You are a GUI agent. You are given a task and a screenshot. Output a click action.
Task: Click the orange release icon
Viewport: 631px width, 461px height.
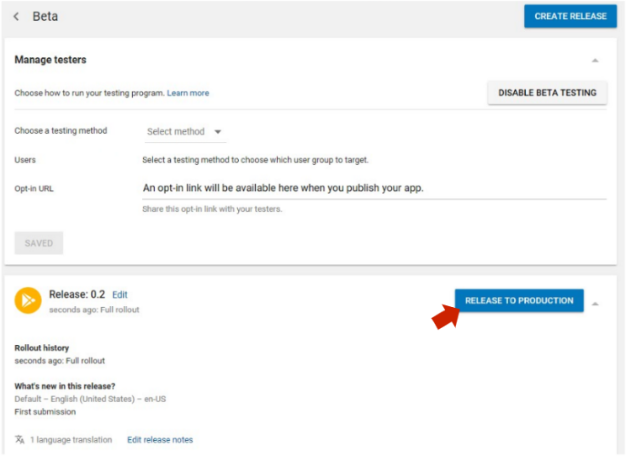click(x=28, y=300)
